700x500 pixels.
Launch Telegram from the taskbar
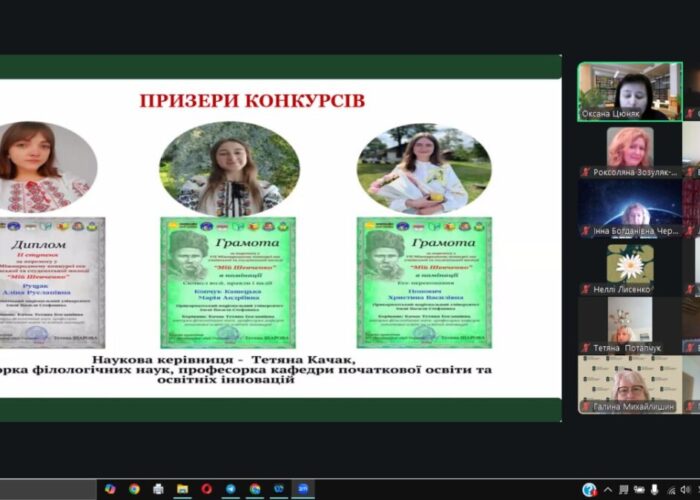[x=231, y=489]
